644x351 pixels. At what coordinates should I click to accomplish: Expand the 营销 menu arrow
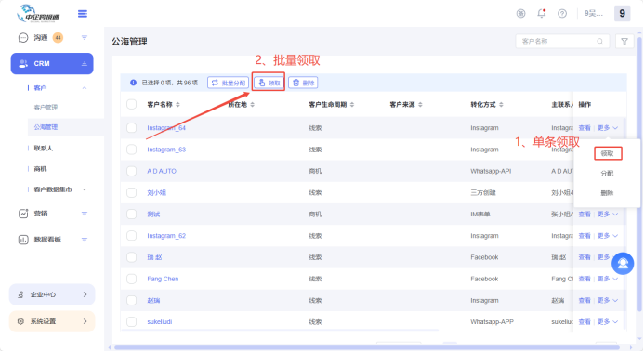click(85, 214)
